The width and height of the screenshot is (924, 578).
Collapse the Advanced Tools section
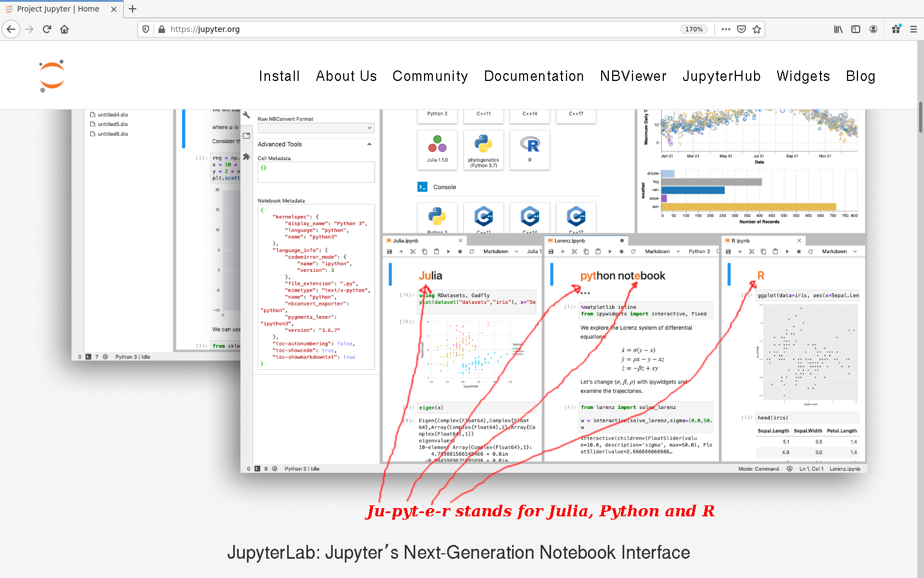point(370,144)
